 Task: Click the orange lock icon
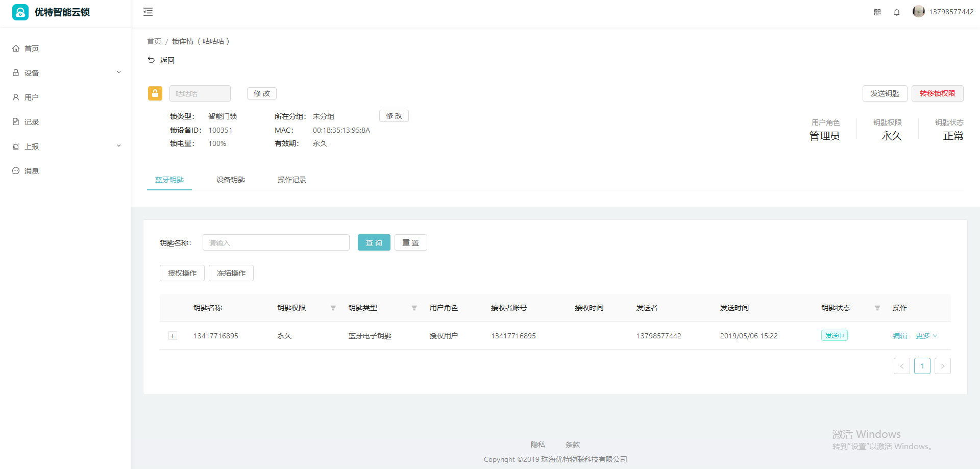155,93
